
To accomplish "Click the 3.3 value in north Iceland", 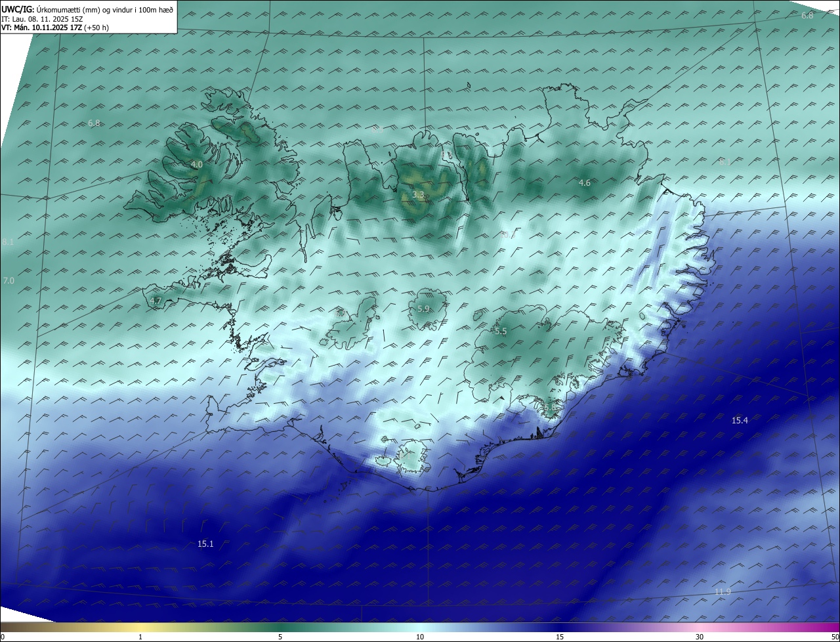I will coord(418,195).
